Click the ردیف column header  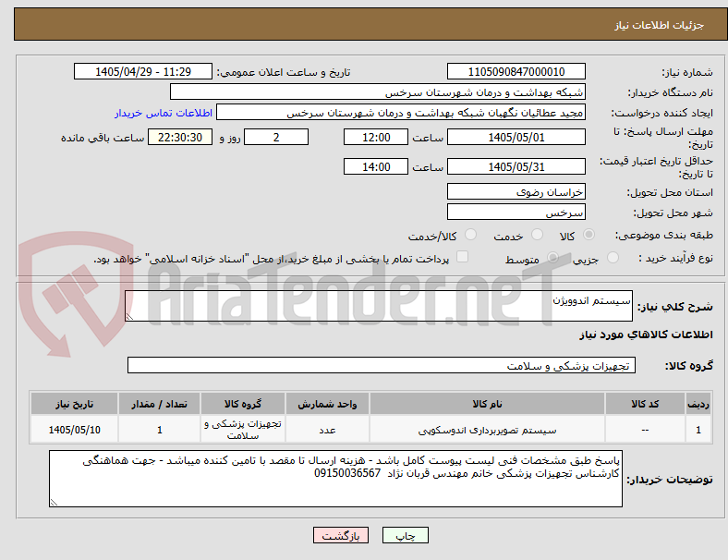698,404
